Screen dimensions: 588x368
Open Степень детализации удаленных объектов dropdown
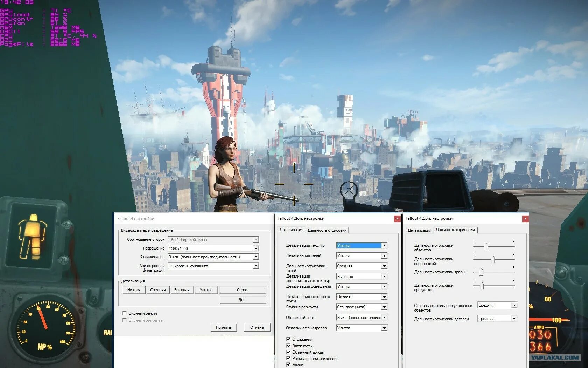[497, 305]
